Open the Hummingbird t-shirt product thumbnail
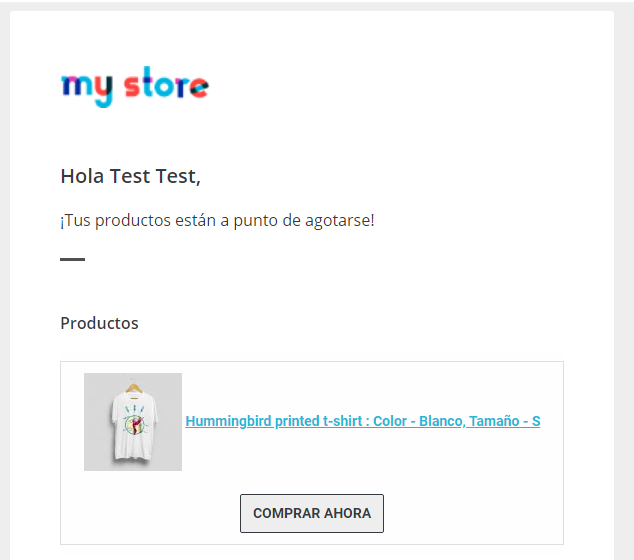This screenshot has width=634, height=560. 133,422
